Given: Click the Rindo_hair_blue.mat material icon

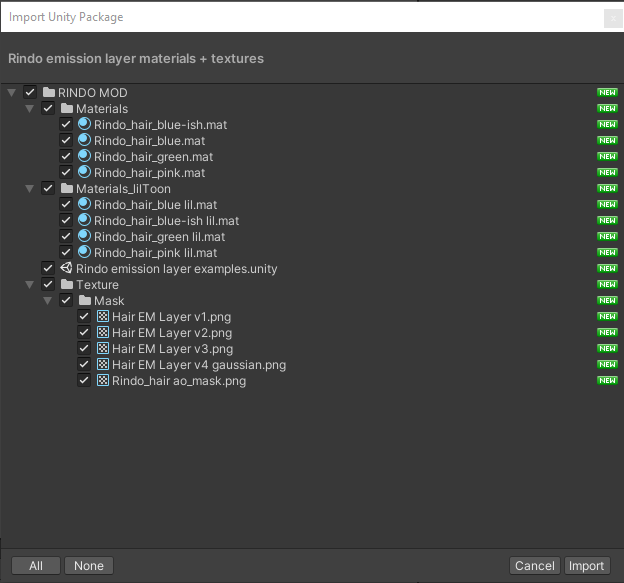Looking at the screenshot, I should point(84,140).
